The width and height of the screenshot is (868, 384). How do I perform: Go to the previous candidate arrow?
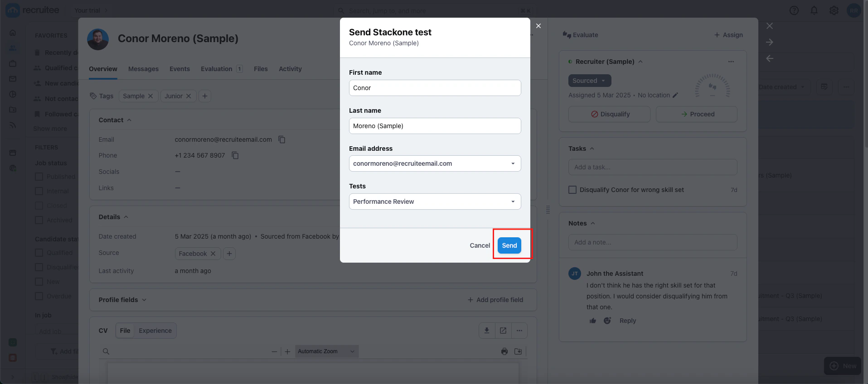tap(770, 58)
